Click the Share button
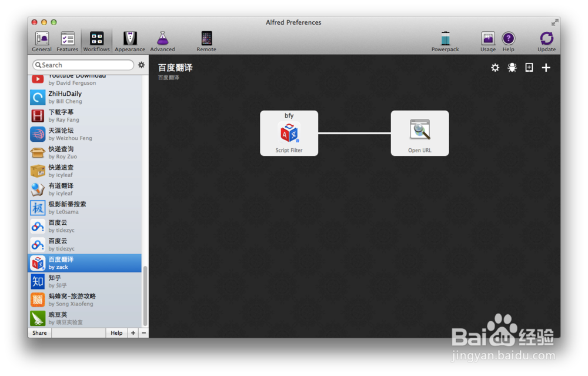This screenshot has width=588, height=376. (x=39, y=333)
